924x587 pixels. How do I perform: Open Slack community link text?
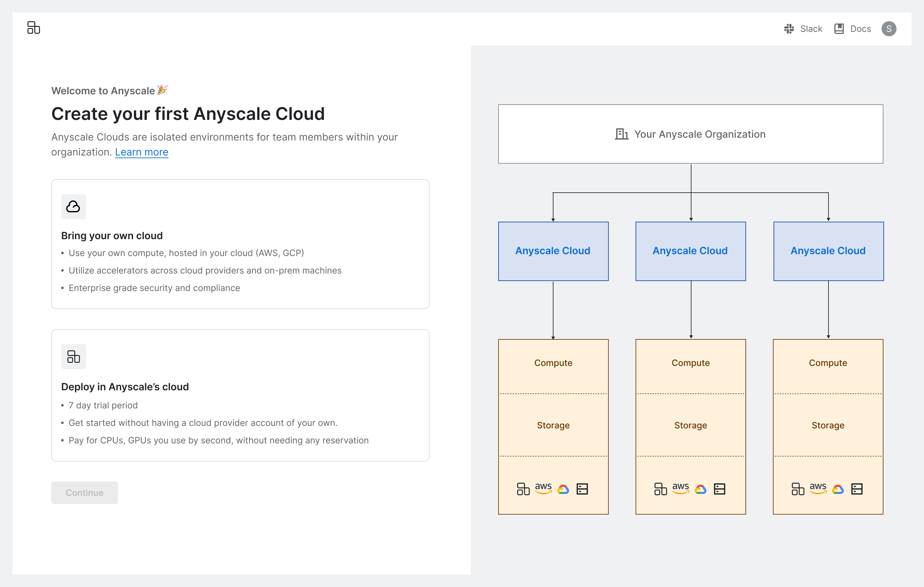[811, 29]
